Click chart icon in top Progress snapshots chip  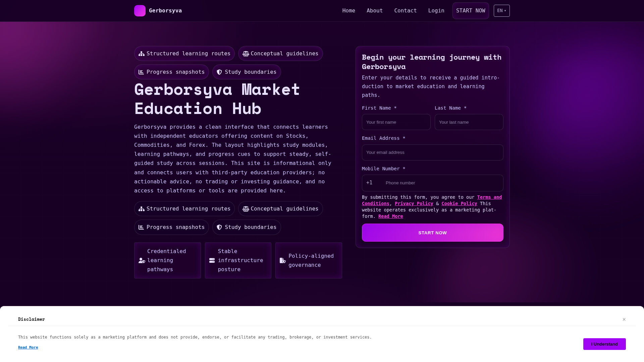(x=141, y=72)
